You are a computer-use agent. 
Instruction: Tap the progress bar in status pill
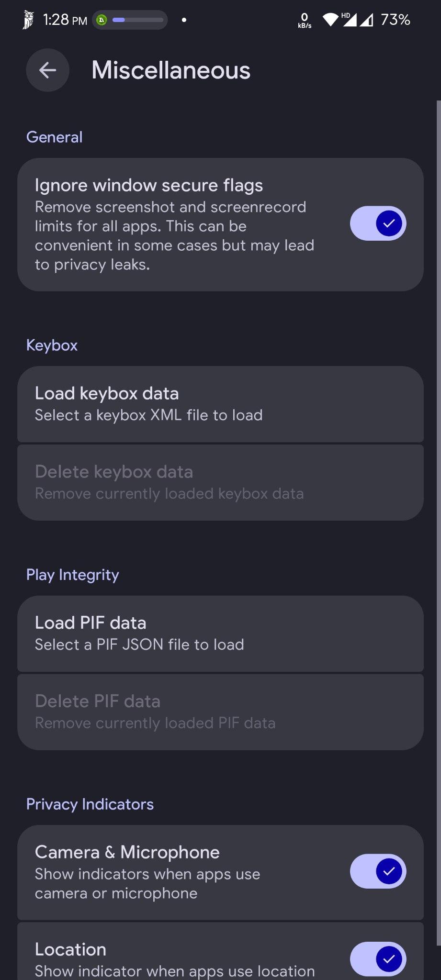tap(138, 20)
